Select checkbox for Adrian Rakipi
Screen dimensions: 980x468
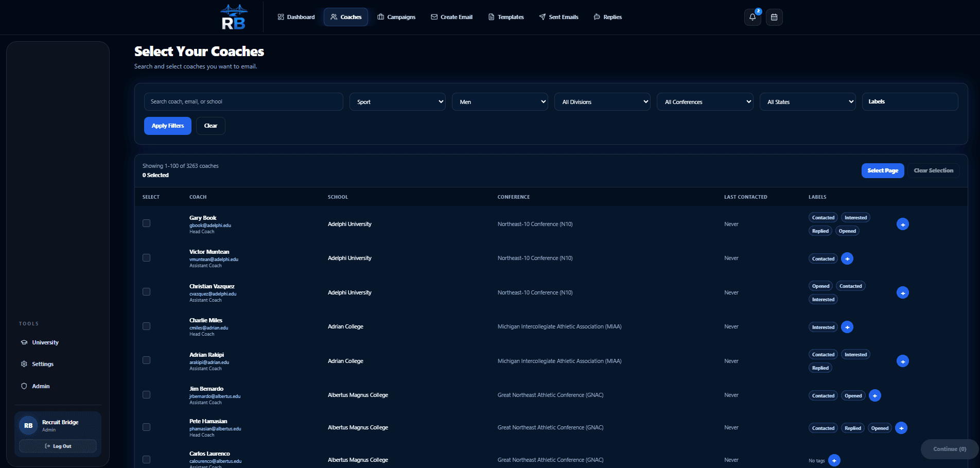point(147,360)
